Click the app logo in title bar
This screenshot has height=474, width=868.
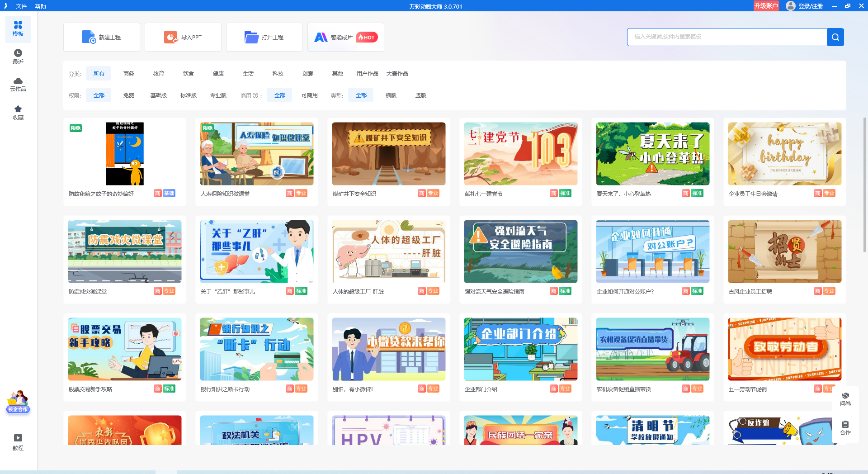pyautogui.click(x=5, y=6)
